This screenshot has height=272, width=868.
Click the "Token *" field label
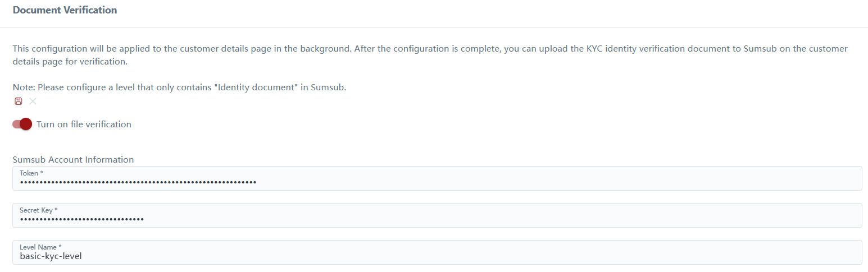coord(31,173)
